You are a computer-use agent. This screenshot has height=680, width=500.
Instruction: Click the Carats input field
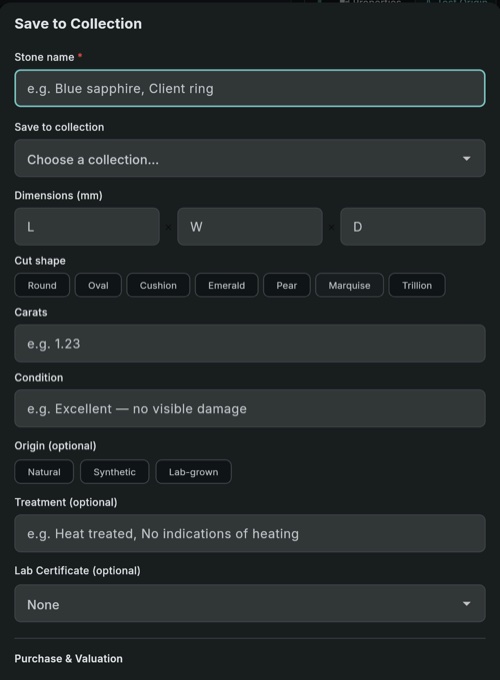pos(250,343)
